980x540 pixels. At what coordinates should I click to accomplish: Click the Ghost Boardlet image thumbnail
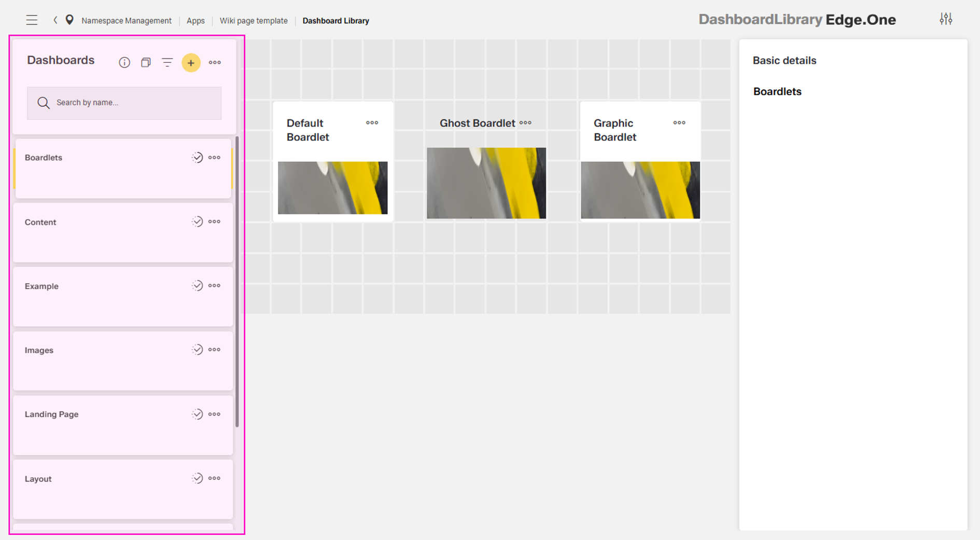[x=486, y=183]
